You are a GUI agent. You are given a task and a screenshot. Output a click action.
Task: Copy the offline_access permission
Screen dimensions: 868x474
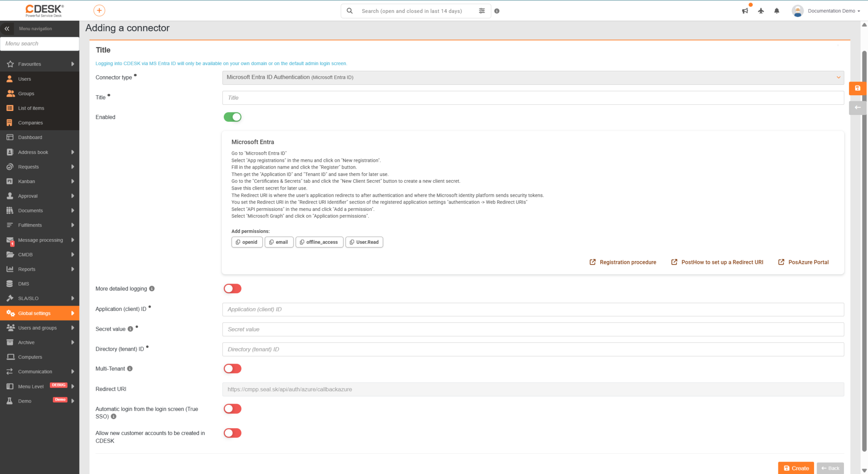pyautogui.click(x=319, y=242)
